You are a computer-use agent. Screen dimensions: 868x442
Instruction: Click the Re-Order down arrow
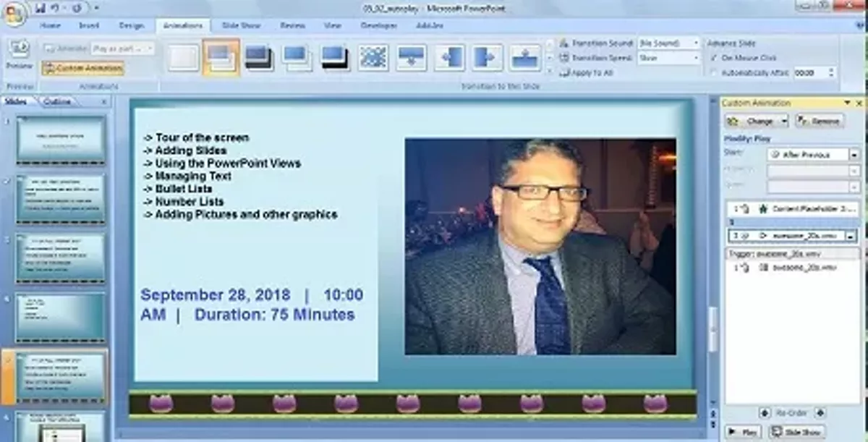[x=820, y=413]
